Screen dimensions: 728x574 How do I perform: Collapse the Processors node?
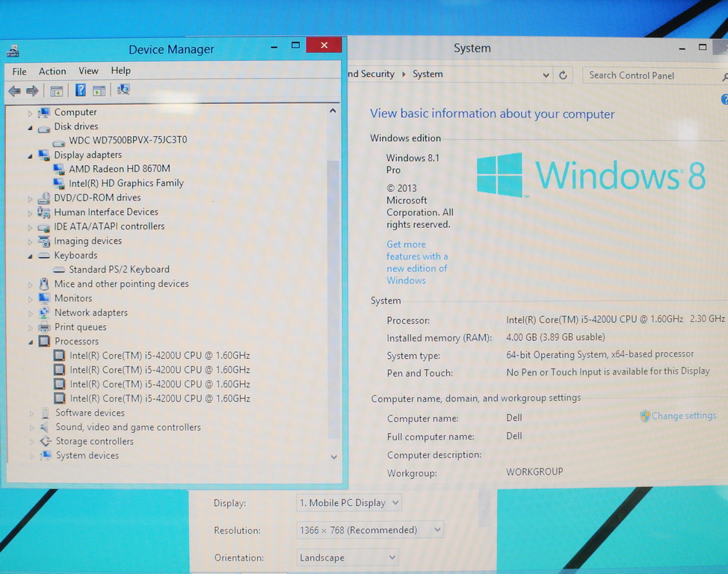pyautogui.click(x=31, y=342)
